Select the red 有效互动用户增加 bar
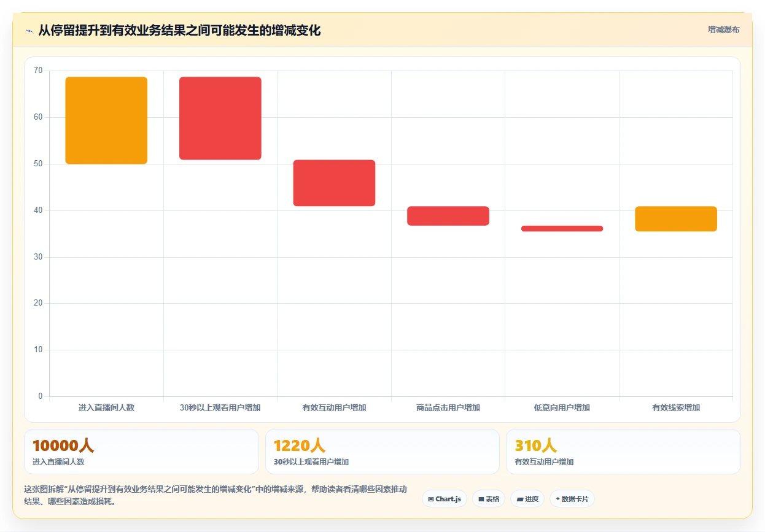 pos(334,183)
